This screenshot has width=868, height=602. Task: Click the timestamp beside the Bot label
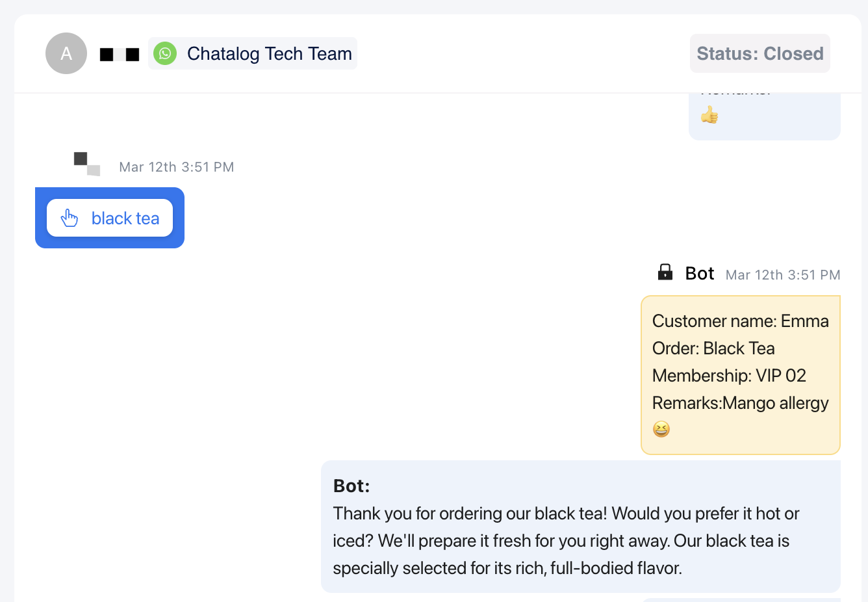tap(782, 275)
